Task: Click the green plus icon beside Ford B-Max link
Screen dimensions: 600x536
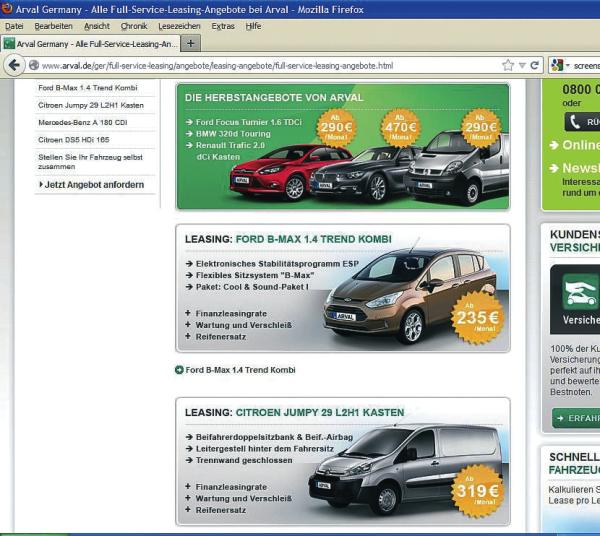Action: (x=179, y=370)
